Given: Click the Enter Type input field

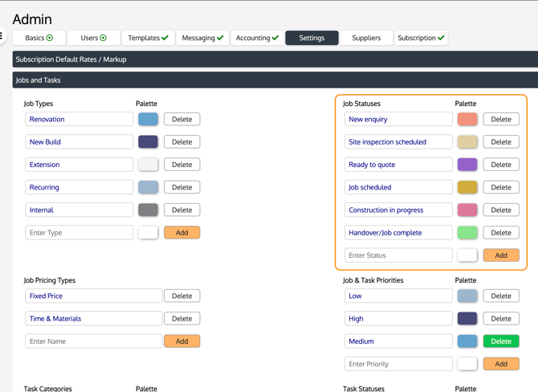Looking at the screenshot, I should click(79, 232).
